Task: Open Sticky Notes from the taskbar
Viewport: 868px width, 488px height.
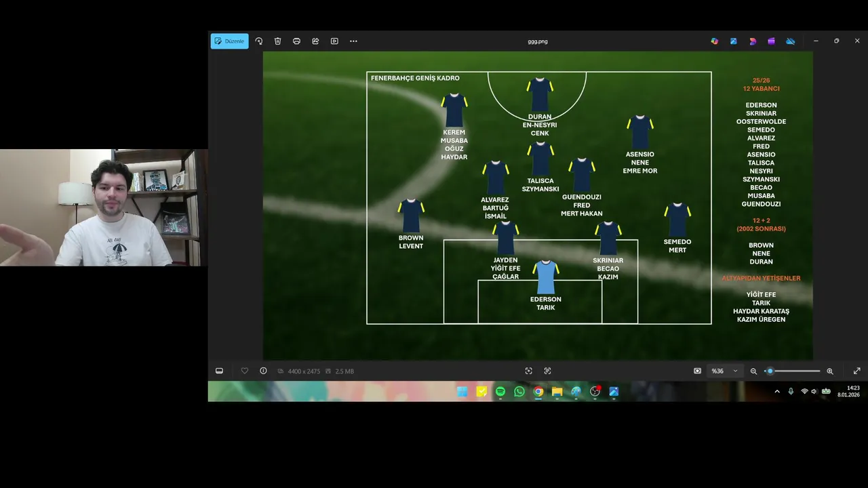Action: click(x=481, y=391)
